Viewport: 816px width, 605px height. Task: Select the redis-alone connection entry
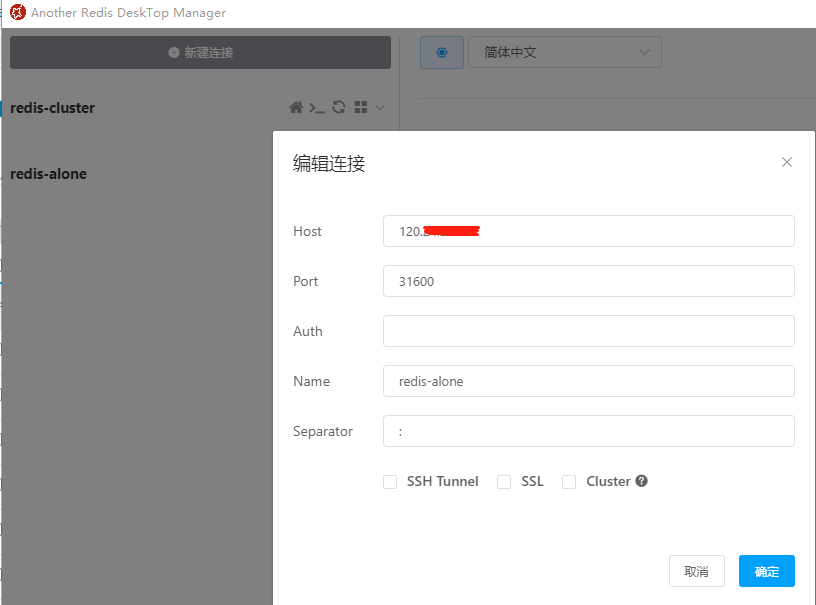[49, 173]
